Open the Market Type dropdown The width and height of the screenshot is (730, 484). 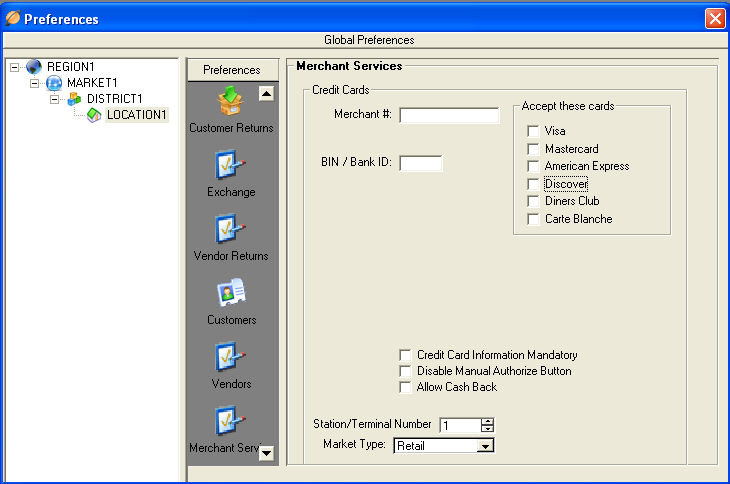(x=485, y=446)
